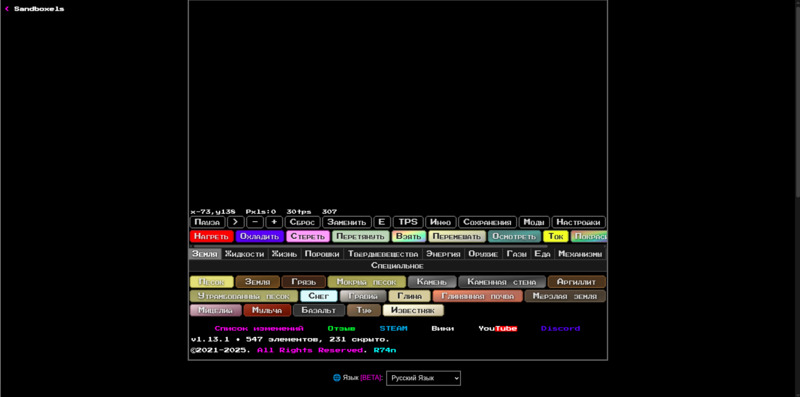Image resolution: width=800 pixels, height=397 pixels.
Task: Click the E element-select button
Action: pyautogui.click(x=382, y=222)
